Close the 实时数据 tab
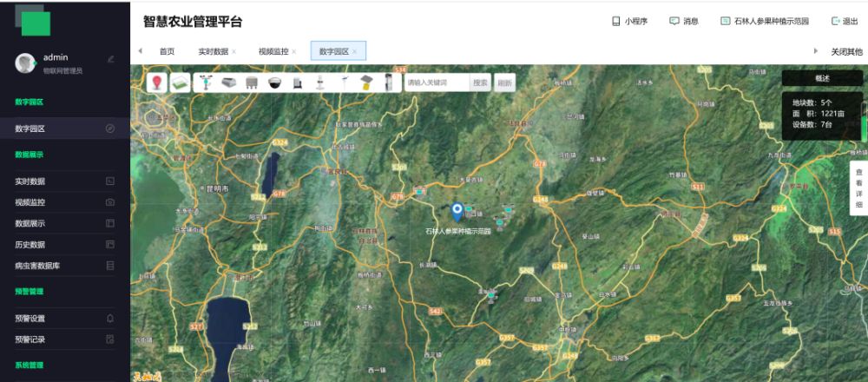Image resolution: width=868 pixels, height=382 pixels. click(233, 51)
